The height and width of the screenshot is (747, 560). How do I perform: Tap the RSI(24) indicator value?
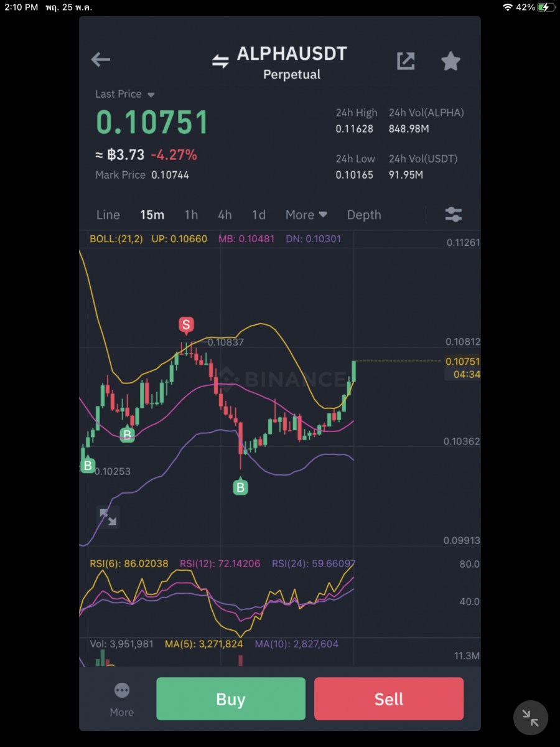pyautogui.click(x=314, y=563)
